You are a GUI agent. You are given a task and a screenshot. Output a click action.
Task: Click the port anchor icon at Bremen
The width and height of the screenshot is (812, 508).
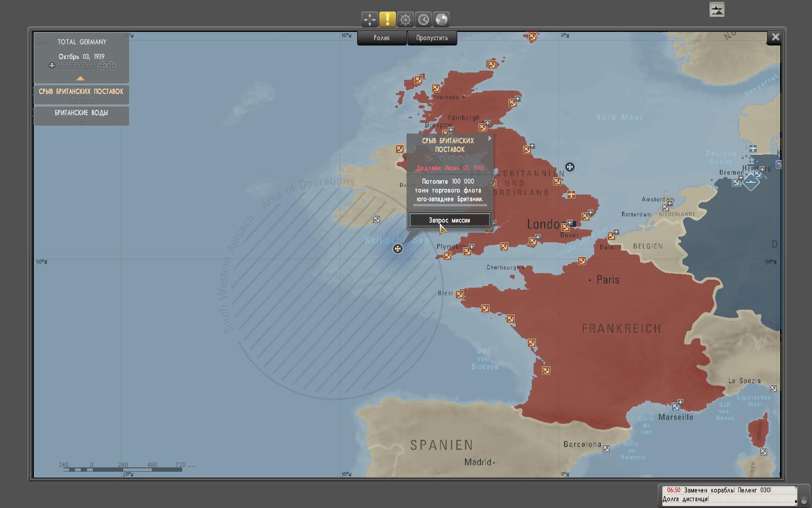(x=736, y=182)
